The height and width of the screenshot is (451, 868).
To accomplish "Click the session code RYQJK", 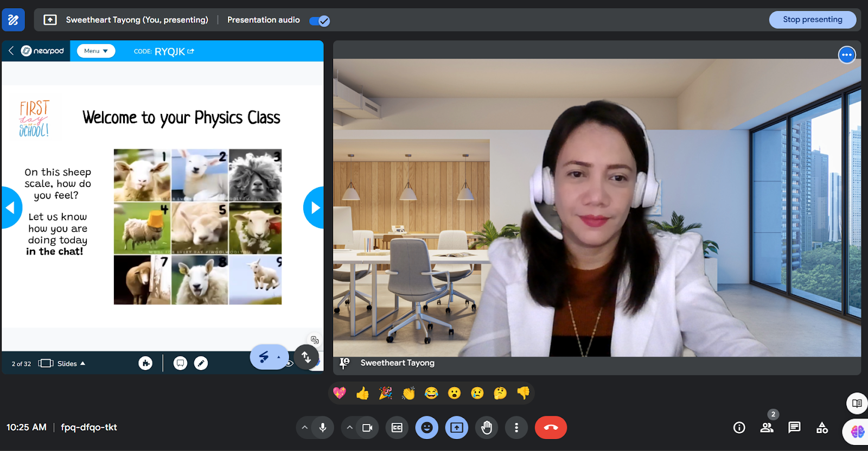I will 170,52.
